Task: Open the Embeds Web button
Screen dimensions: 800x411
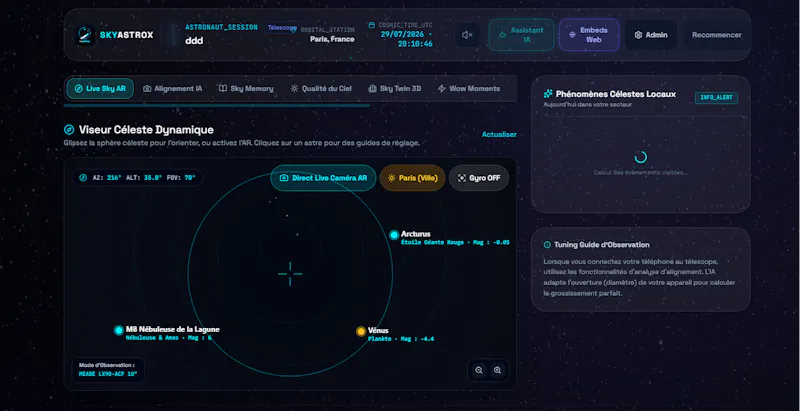Action: 589,35
